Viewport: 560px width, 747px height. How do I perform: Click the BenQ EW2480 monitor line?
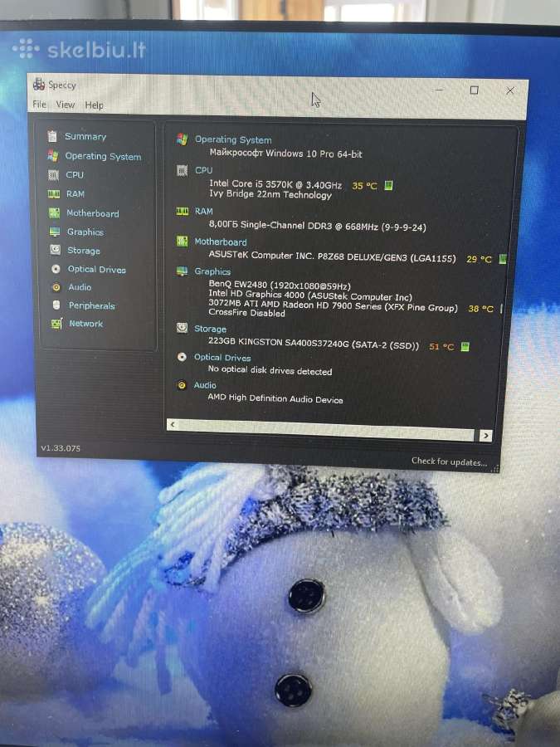point(280,285)
